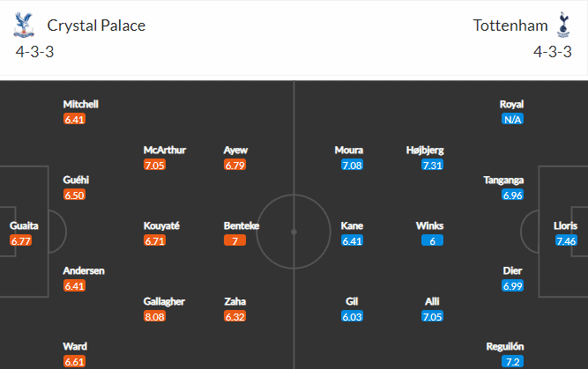Viewport: 588px width, 369px height.
Task: Click player name Tanganga
Action: [503, 181]
